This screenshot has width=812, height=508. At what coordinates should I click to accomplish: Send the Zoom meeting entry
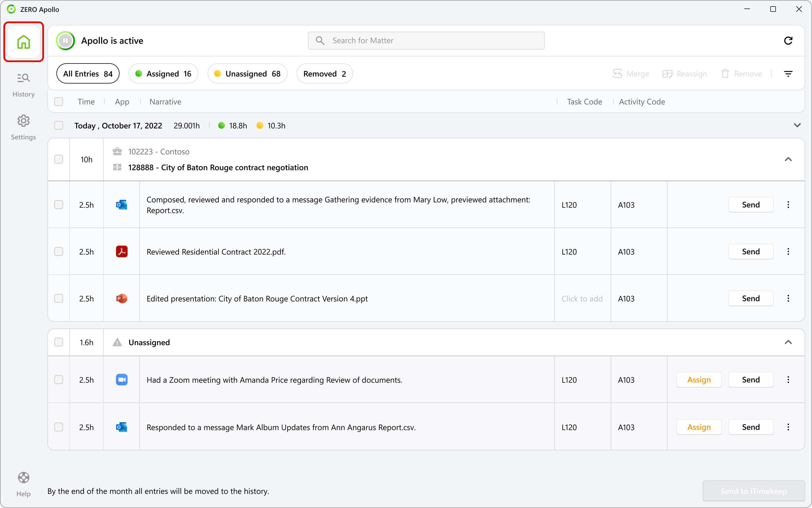[751, 380]
